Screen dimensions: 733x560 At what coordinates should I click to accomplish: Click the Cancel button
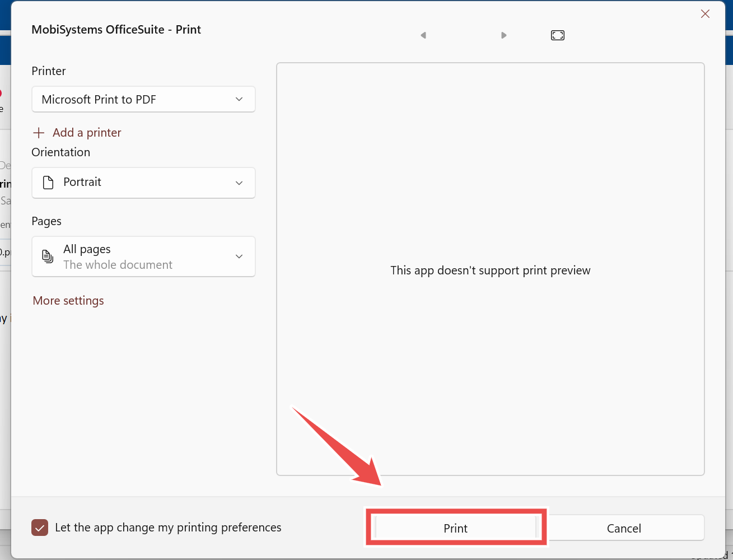624,528
